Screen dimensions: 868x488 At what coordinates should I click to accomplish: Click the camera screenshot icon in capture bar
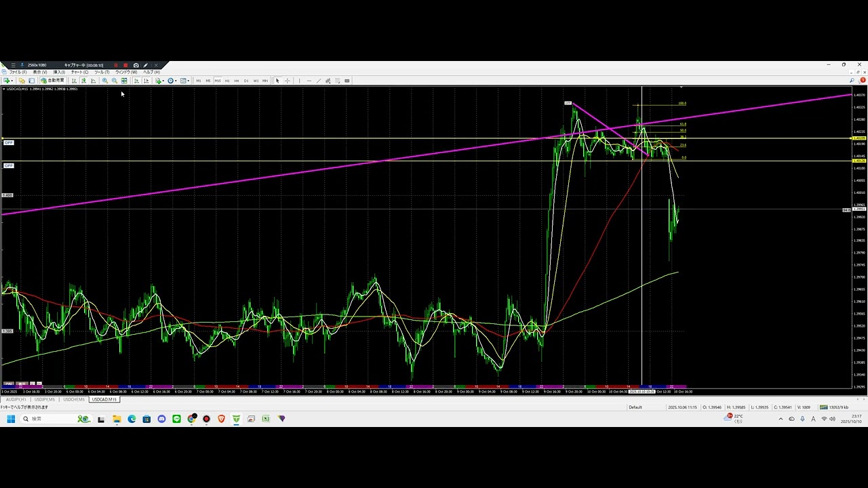coord(136,65)
